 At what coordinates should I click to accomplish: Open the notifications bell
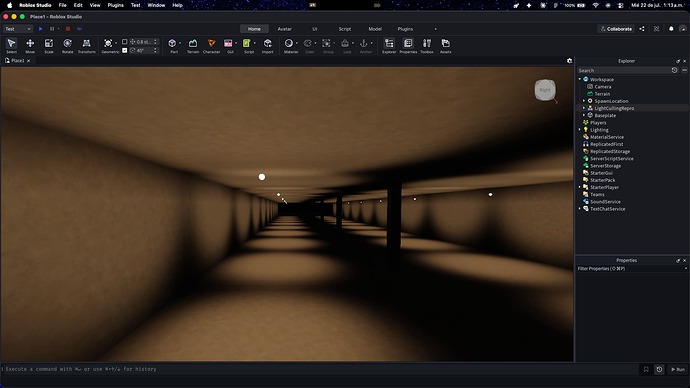671,29
